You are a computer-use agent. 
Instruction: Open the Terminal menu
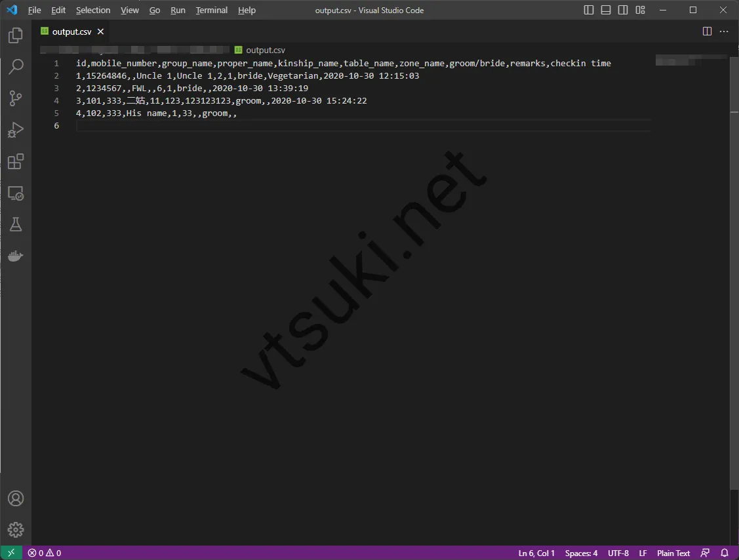[x=212, y=10]
